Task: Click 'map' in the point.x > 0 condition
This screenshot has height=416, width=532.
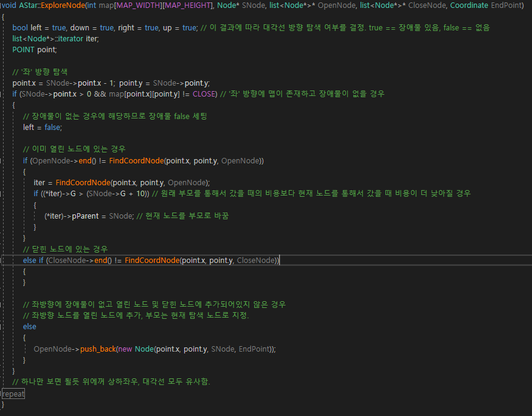Action: click(x=117, y=94)
